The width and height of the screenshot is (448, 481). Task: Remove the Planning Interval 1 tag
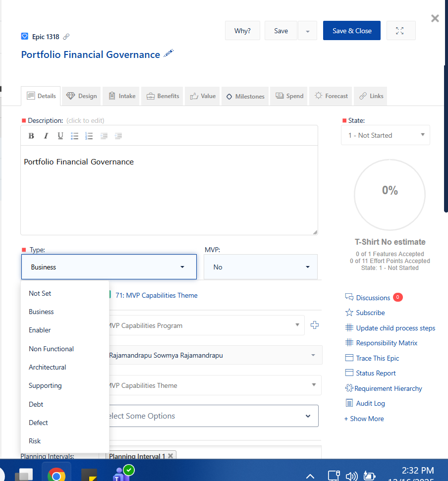point(170,456)
